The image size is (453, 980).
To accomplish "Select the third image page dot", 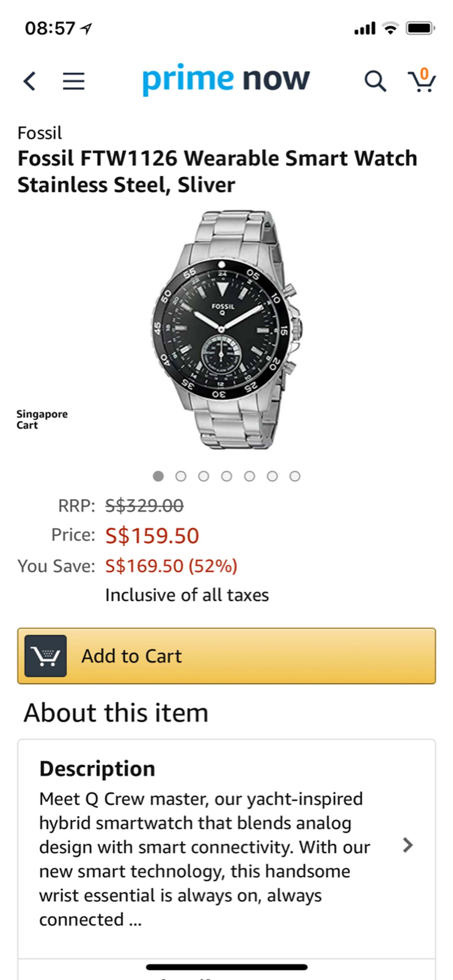I will [x=204, y=476].
